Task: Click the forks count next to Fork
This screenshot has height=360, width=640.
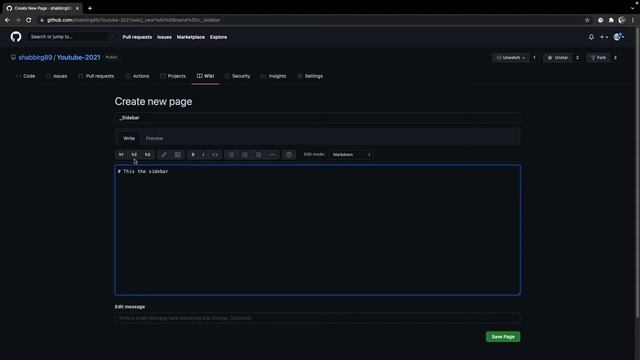Action: [615, 58]
